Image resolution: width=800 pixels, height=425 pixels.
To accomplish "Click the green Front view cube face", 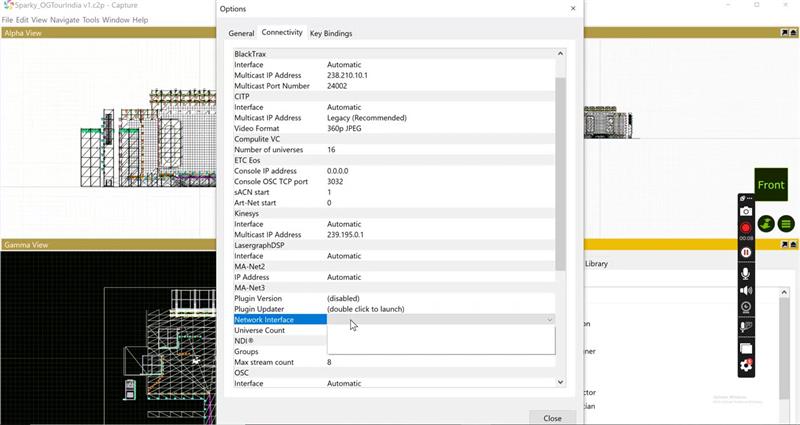I will pos(771,185).
